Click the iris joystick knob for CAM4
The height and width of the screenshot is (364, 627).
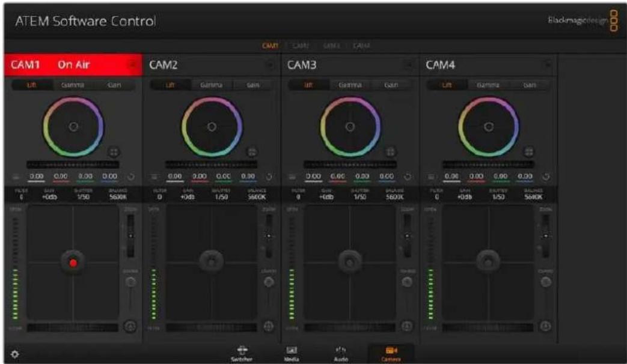click(488, 262)
